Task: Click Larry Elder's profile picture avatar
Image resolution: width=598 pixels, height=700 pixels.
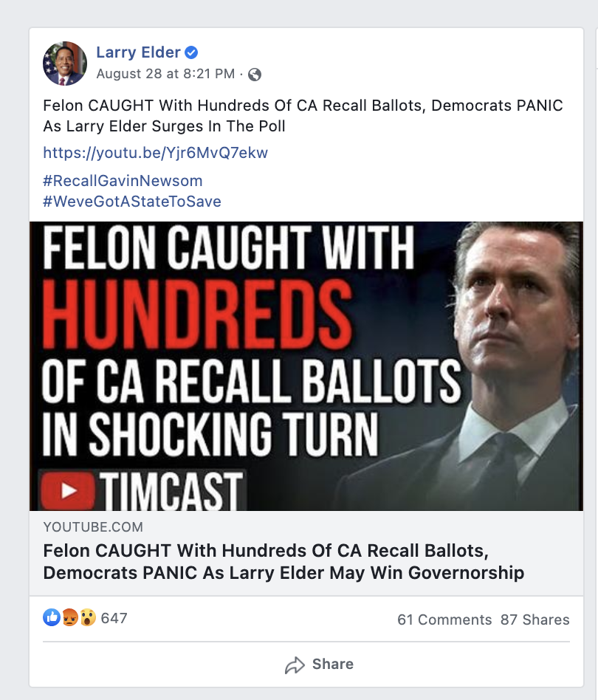Action: [64, 63]
